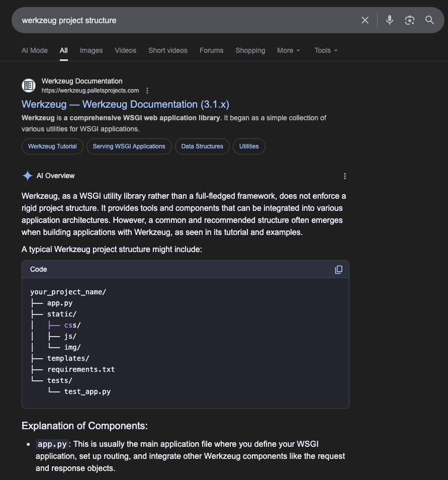The height and width of the screenshot is (480, 448).
Task: Click in the search query text field
Action: click(186, 21)
